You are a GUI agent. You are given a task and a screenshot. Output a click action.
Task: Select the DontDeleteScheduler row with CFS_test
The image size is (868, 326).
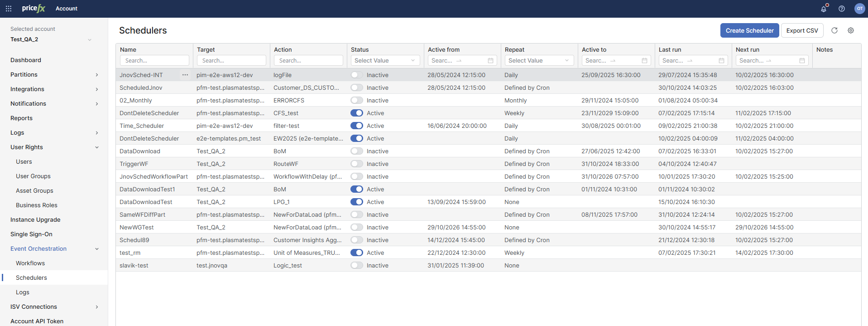coord(488,113)
